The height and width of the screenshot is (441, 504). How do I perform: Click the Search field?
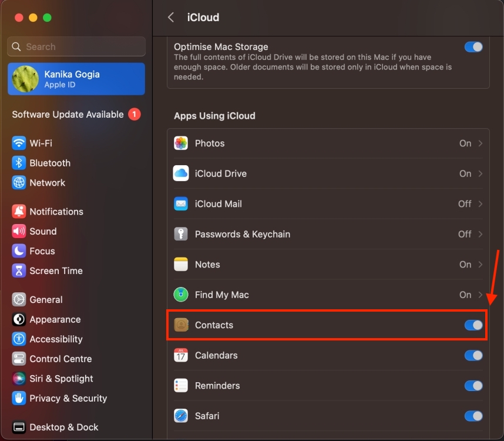[x=76, y=46]
